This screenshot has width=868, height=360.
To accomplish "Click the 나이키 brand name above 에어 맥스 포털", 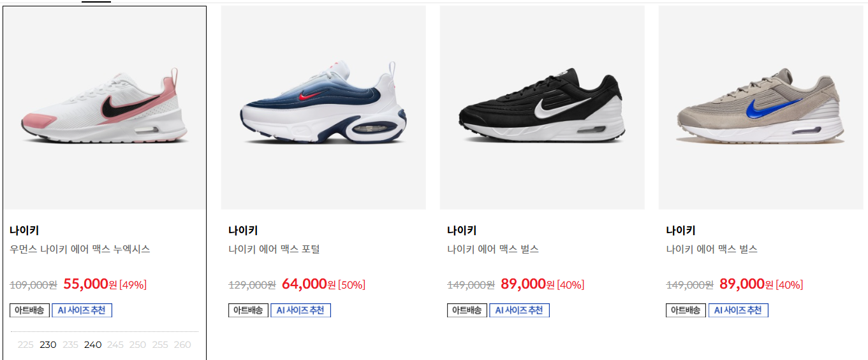I will (243, 231).
